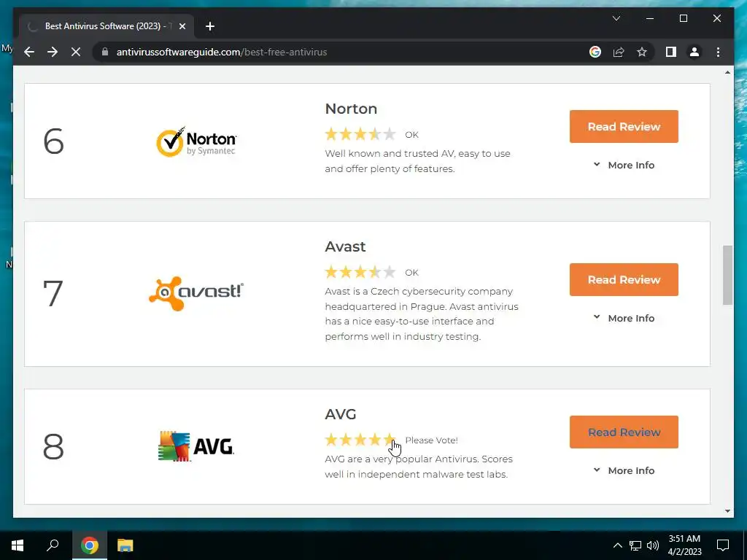The width and height of the screenshot is (747, 560).
Task: Share this page using the share icon
Action: pyautogui.click(x=619, y=52)
